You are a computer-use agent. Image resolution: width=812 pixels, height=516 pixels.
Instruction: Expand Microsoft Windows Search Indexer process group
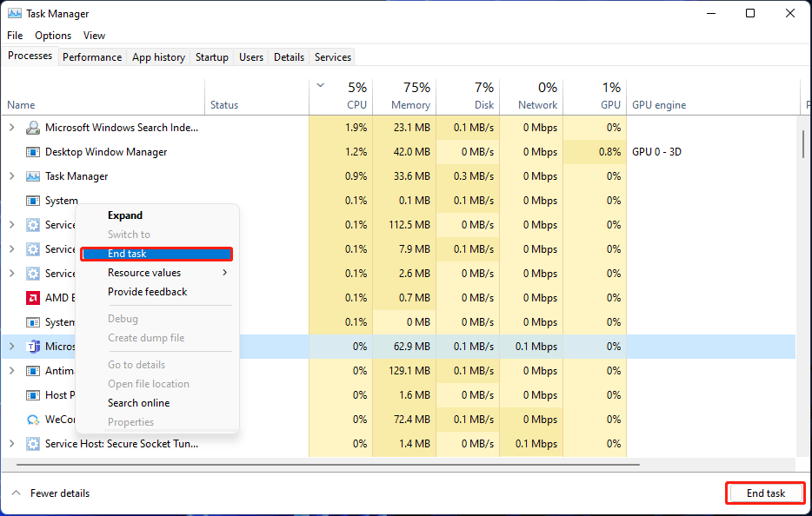(12, 128)
